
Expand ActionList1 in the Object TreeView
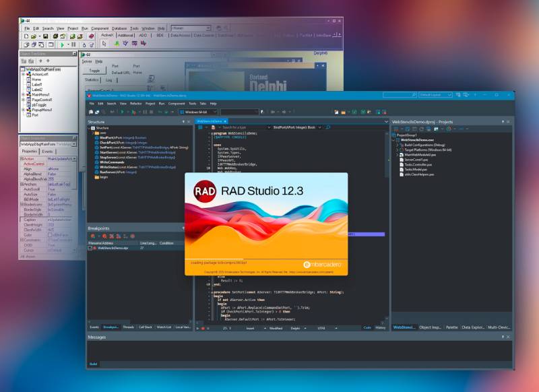pos(23,74)
